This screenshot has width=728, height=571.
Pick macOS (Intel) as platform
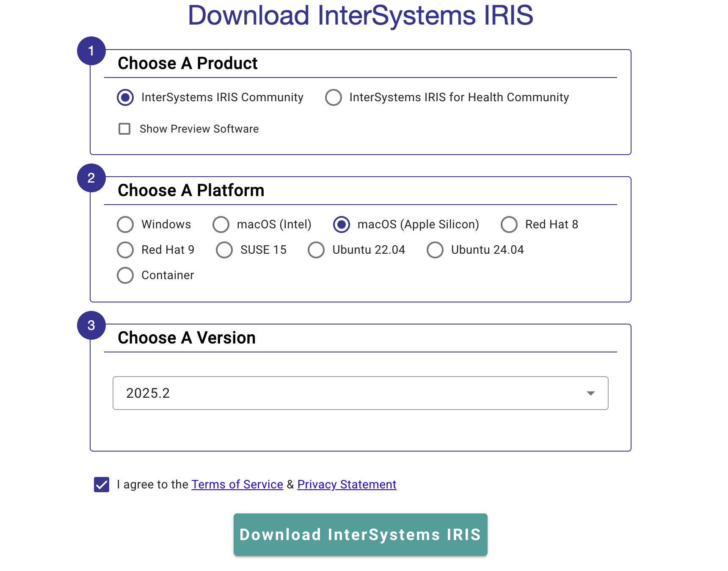pos(221,225)
